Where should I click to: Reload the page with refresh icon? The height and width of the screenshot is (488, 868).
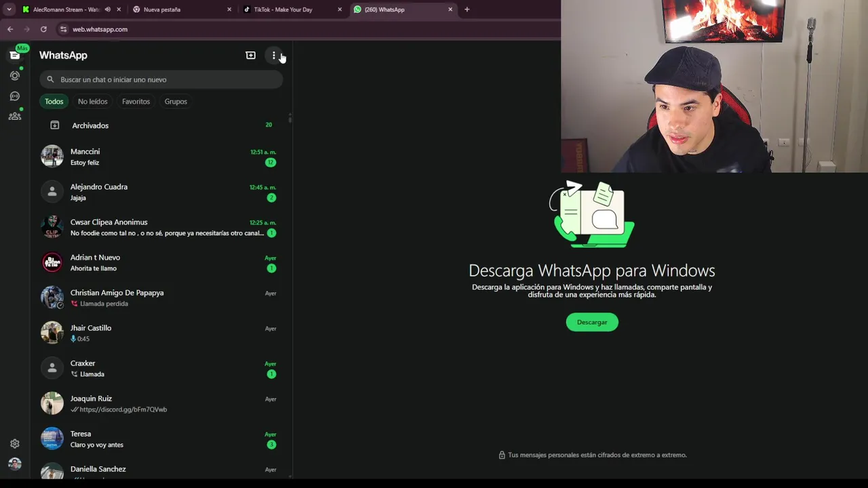tap(43, 29)
